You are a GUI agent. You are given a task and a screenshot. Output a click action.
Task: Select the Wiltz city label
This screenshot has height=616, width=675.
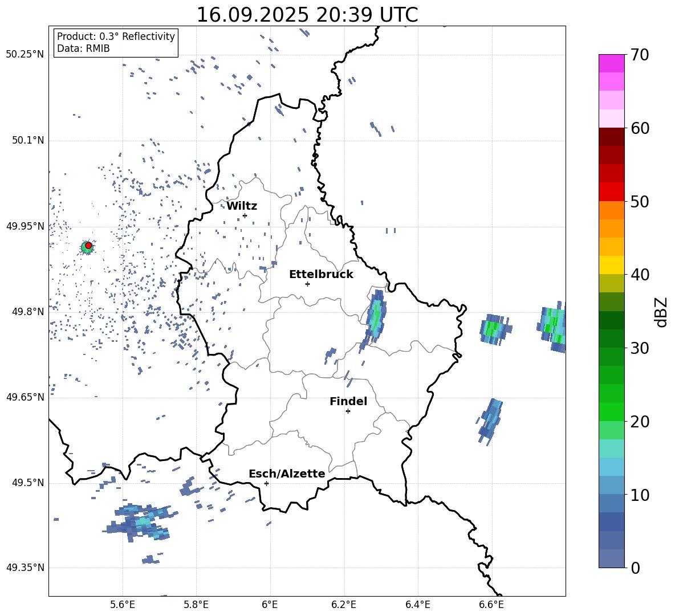(x=242, y=206)
